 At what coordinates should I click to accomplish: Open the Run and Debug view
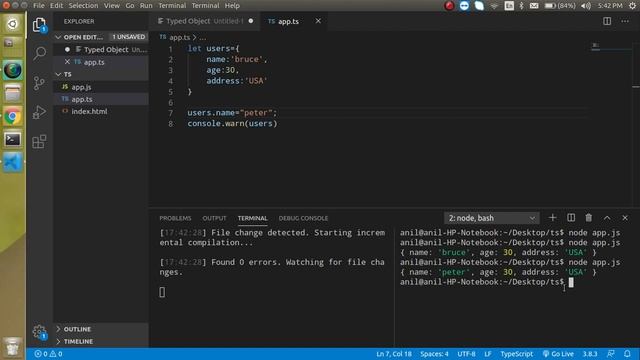pyautogui.click(x=39, y=112)
